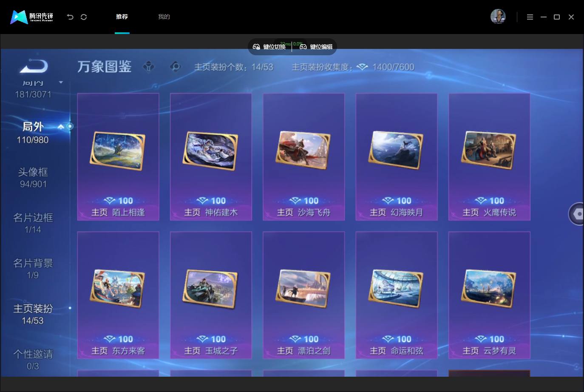Select the 主页装扮 14/53 category

(33, 314)
